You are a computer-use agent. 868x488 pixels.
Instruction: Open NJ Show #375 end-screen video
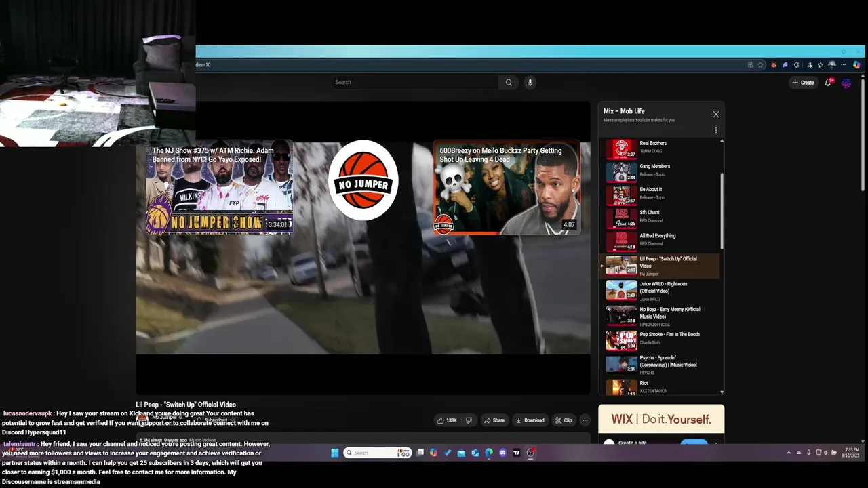(219, 187)
